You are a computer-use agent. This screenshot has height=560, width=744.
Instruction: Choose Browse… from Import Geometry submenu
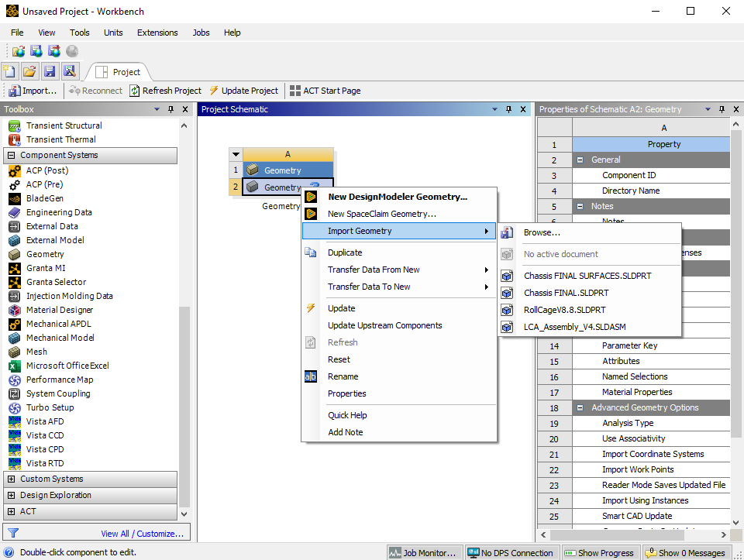tap(542, 232)
